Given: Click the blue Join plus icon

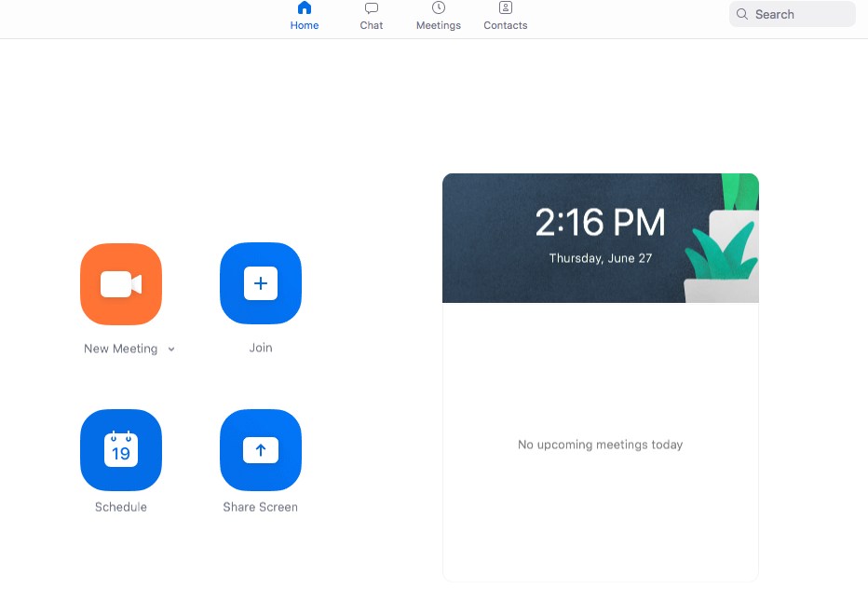Looking at the screenshot, I should (261, 283).
